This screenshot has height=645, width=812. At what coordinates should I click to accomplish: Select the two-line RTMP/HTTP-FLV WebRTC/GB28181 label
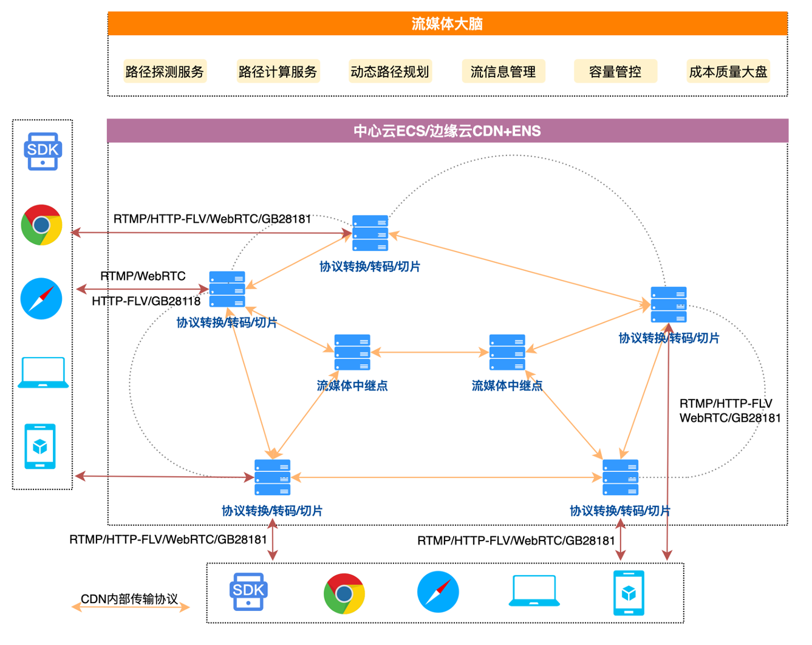730,411
